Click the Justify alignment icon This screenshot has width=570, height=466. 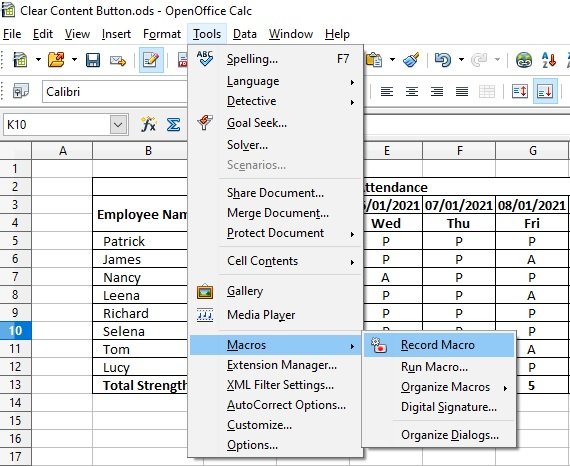click(x=462, y=91)
